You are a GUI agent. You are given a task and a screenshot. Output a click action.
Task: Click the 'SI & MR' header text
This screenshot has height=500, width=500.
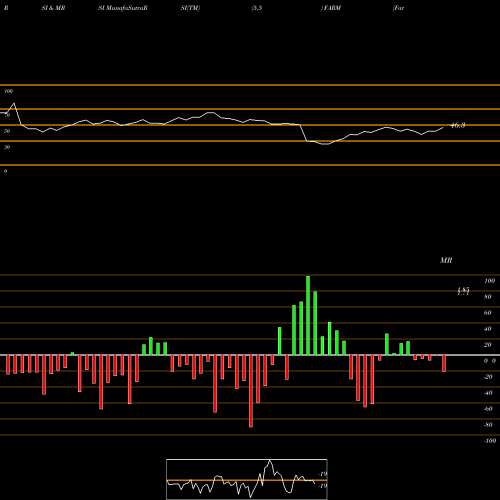pos(53,8)
